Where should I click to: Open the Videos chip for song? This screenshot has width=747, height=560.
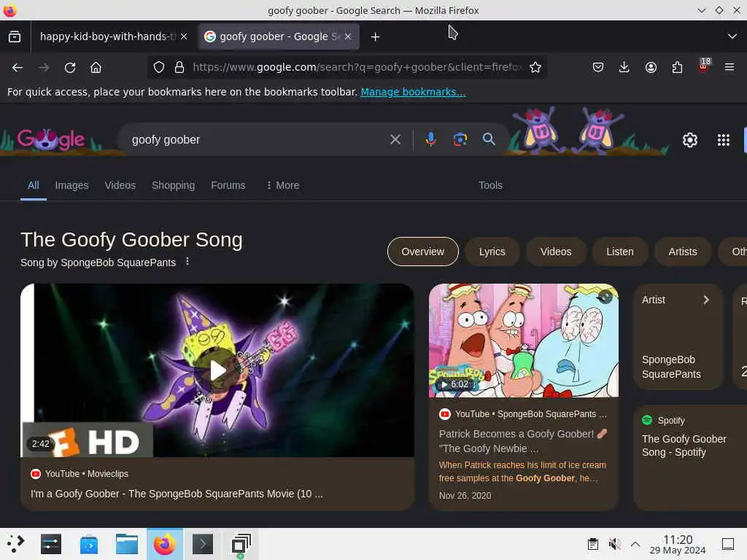pos(555,252)
